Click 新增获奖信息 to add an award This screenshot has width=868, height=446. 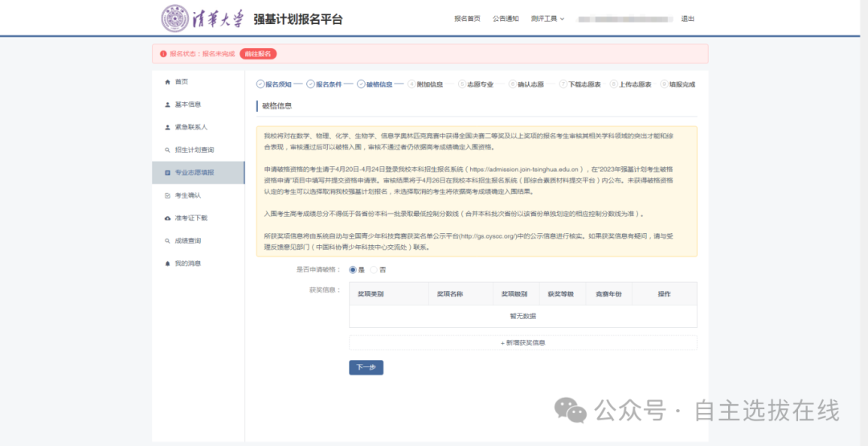522,342
